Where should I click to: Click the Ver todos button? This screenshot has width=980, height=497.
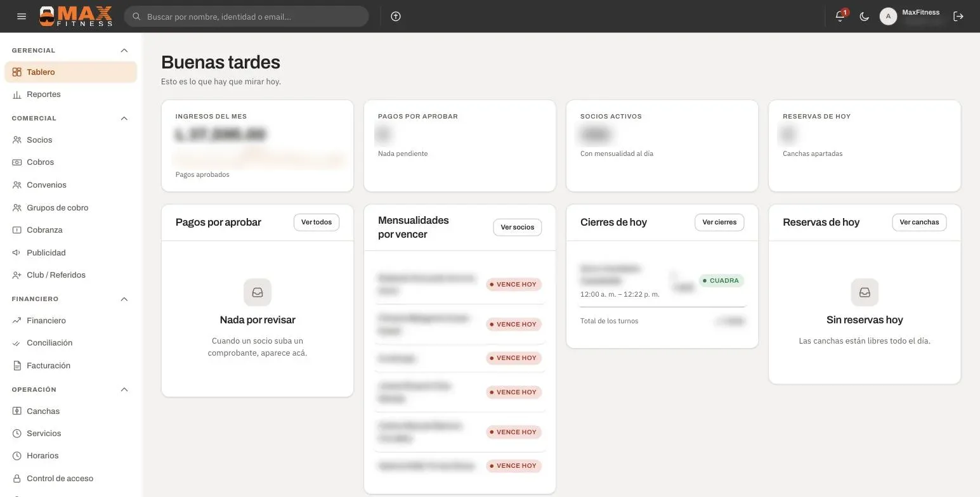pyautogui.click(x=317, y=223)
